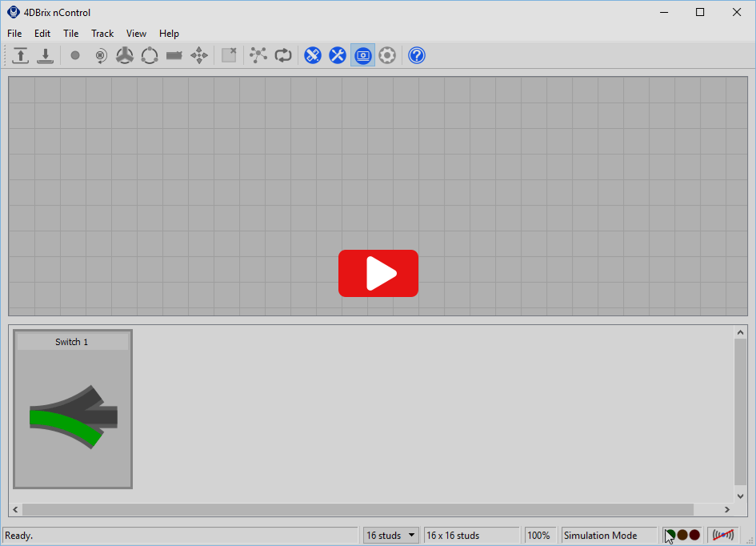Click the traffic light status indicator
The height and width of the screenshot is (546, 756).
682,535
